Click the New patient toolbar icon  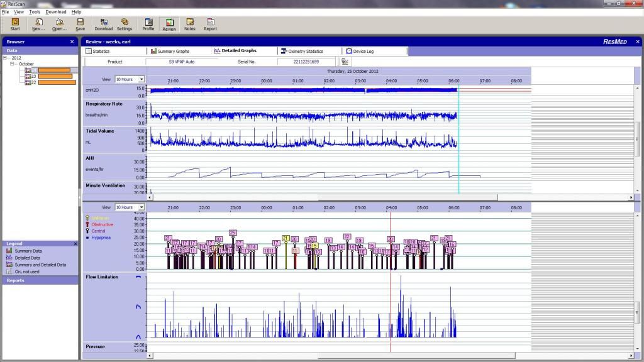click(x=38, y=25)
